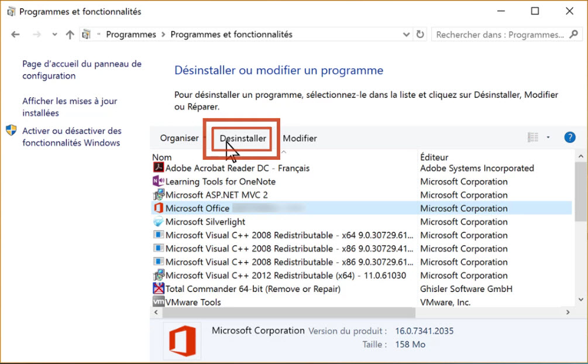Open Activer ou désactiver des fonctionnalités Windows
This screenshot has width=588, height=364.
point(71,137)
